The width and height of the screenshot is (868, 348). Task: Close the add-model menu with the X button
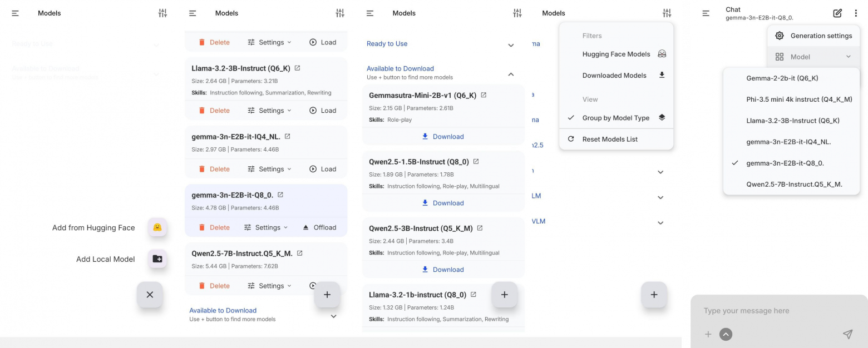tap(150, 295)
